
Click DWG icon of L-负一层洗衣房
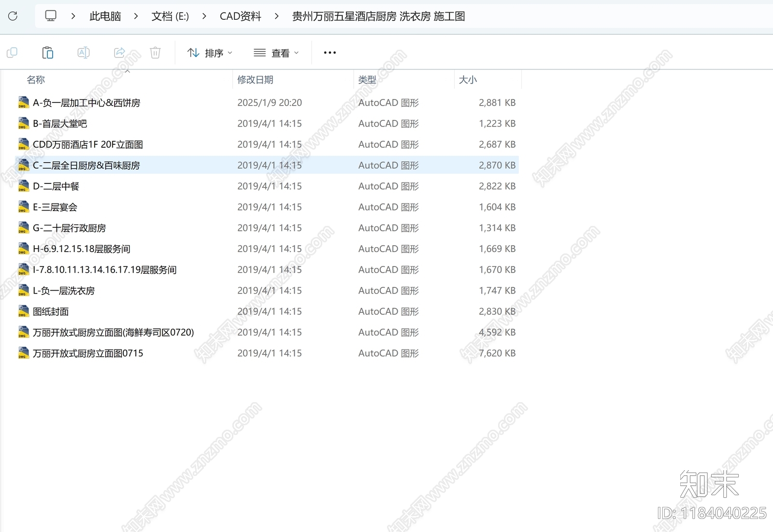(x=23, y=291)
